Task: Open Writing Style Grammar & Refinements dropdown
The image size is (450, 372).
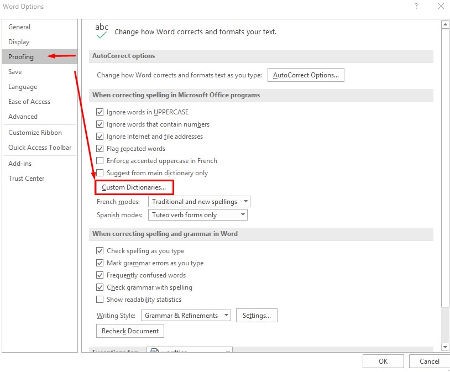Action: click(x=186, y=315)
